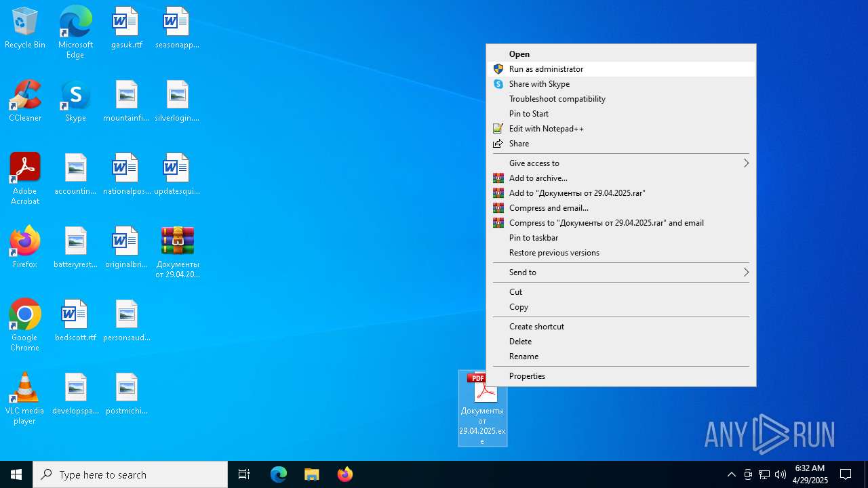This screenshot has width=868, height=488.
Task: Launch Edge from the taskbar
Action: tap(279, 474)
